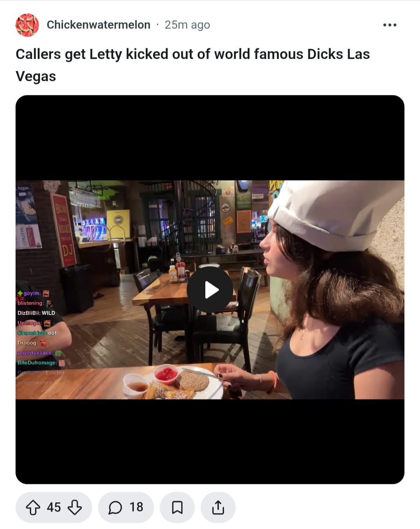Click the comment count number 18
The image size is (420, 529).
point(136,507)
